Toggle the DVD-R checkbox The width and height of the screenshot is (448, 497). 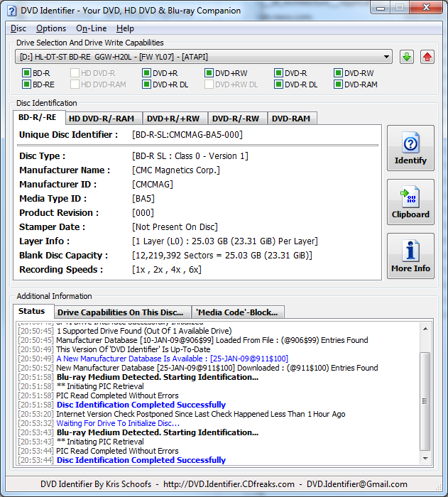click(x=278, y=73)
